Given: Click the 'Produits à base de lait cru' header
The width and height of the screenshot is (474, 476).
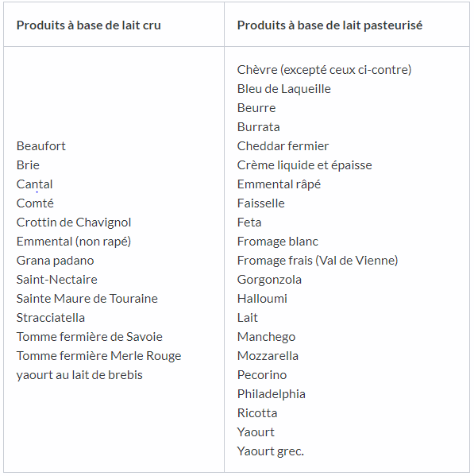Looking at the screenshot, I should pyautogui.click(x=89, y=25).
